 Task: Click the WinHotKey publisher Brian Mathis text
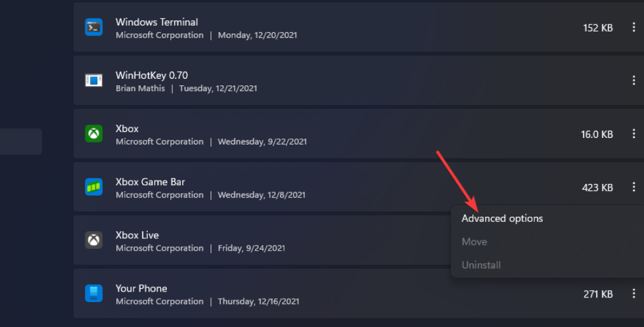pos(140,88)
